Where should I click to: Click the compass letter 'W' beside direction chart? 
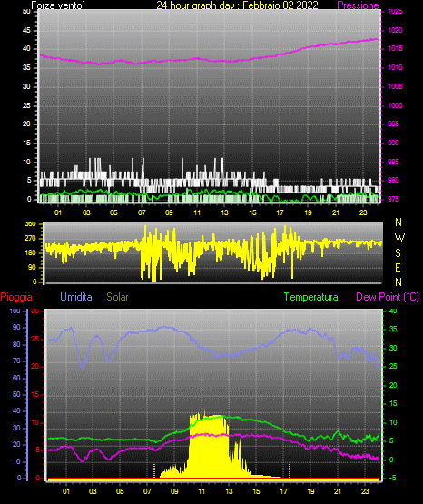click(399, 238)
